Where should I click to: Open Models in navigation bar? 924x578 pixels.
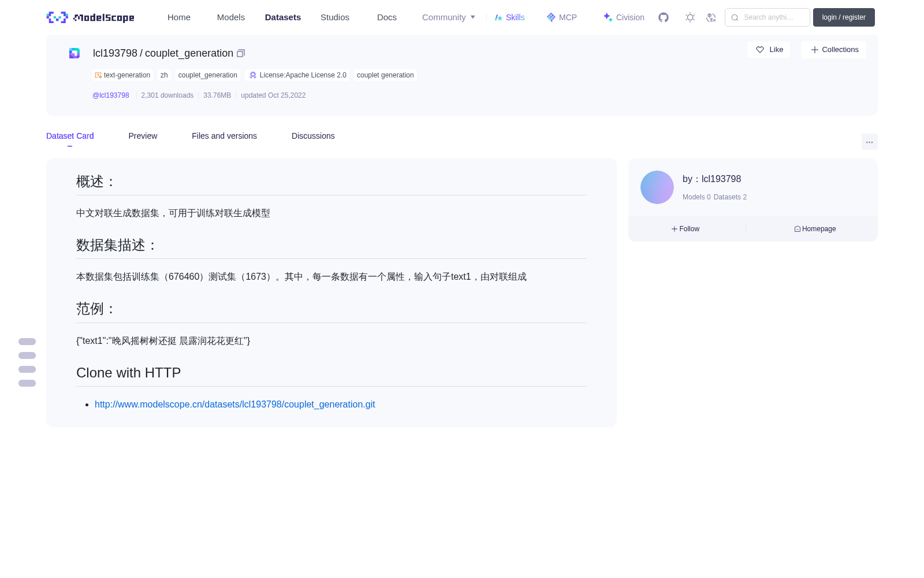click(231, 17)
